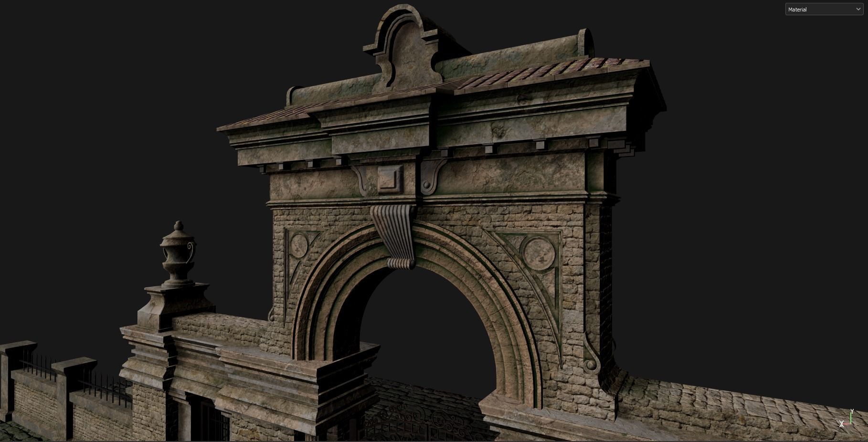Click the XYZ axis orientation gizmo
Viewport: 868px width, 442px height.
tap(847, 419)
